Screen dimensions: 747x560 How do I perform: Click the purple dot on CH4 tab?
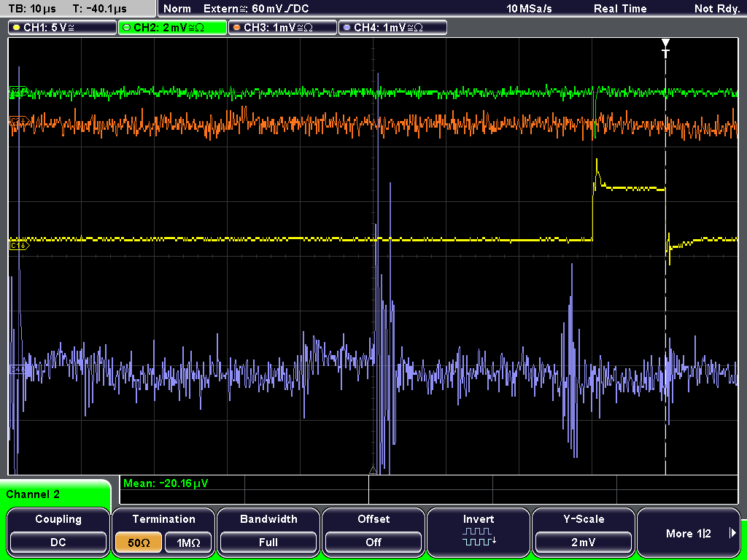pyautogui.click(x=347, y=28)
